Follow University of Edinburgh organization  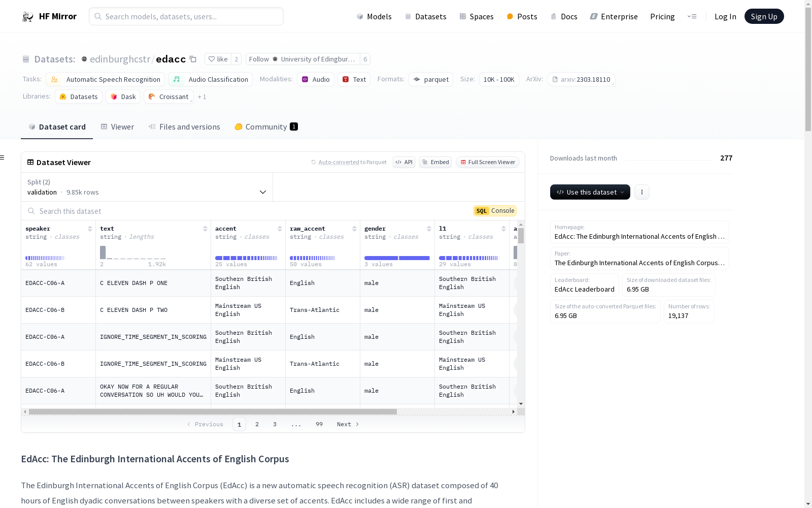tap(303, 59)
